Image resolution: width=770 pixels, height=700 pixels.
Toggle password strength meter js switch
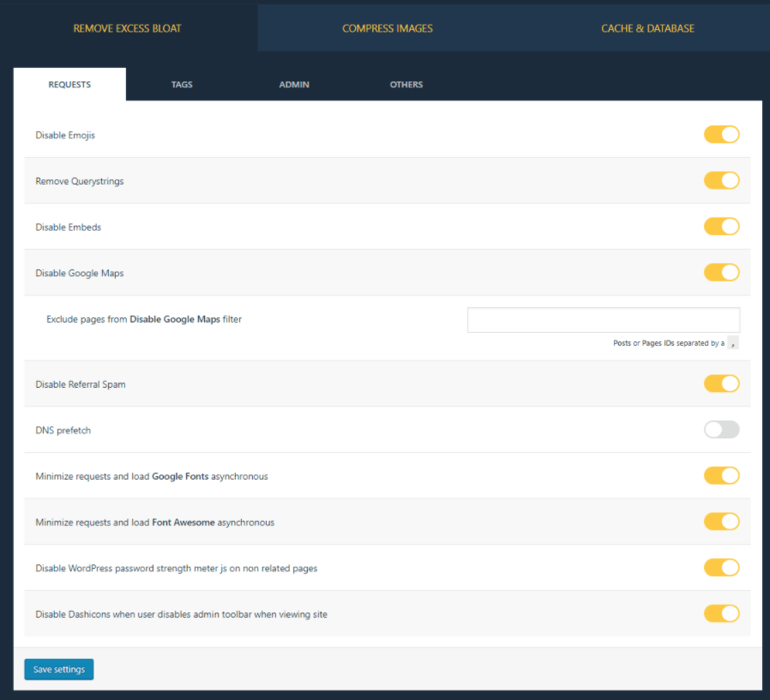[x=721, y=568]
